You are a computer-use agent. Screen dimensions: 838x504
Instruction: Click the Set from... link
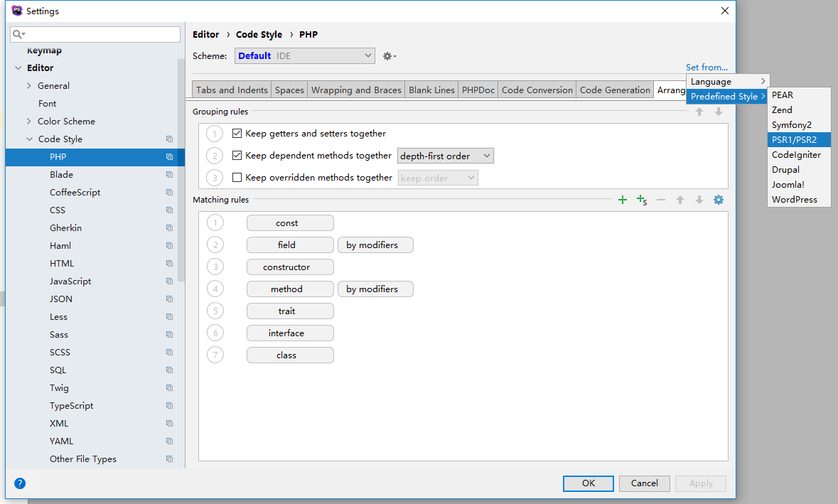tap(707, 68)
